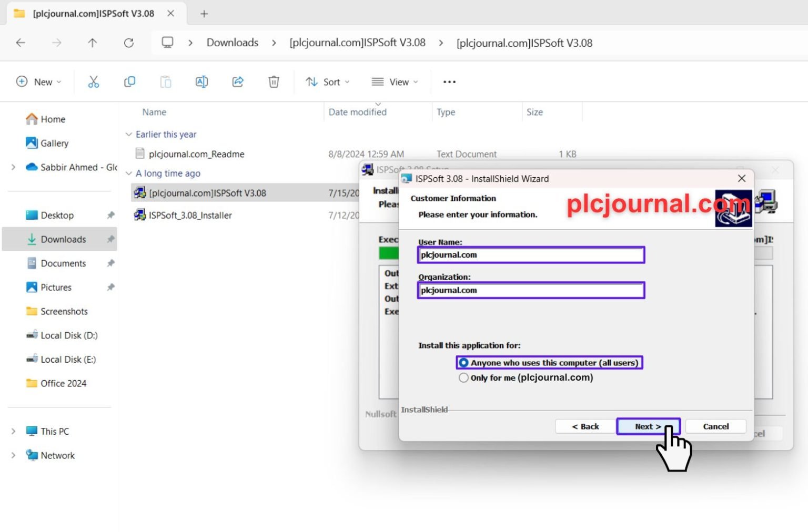Switch to the Downloads breadcrumb location
This screenshot has width=808, height=532.
232,43
